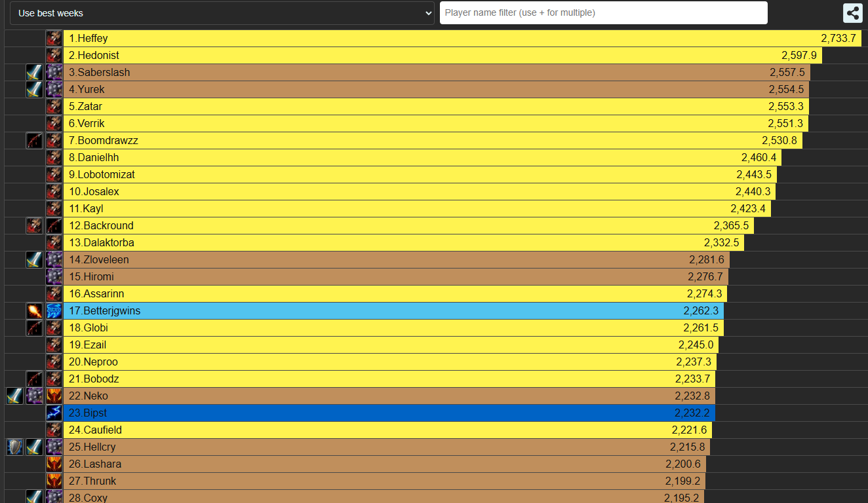Click the score value 2,221.6
Viewport: 868px width, 503px height.
[x=690, y=430]
